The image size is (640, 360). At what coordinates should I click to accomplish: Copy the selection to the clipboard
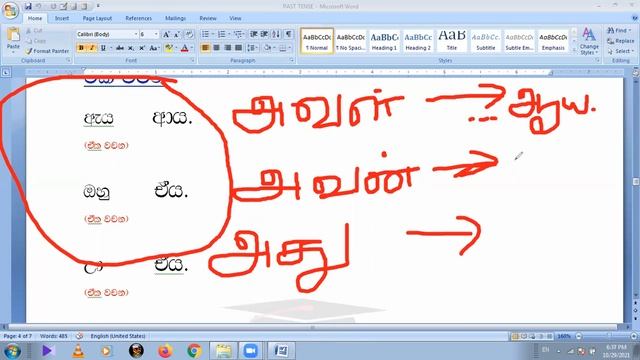(x=36, y=41)
